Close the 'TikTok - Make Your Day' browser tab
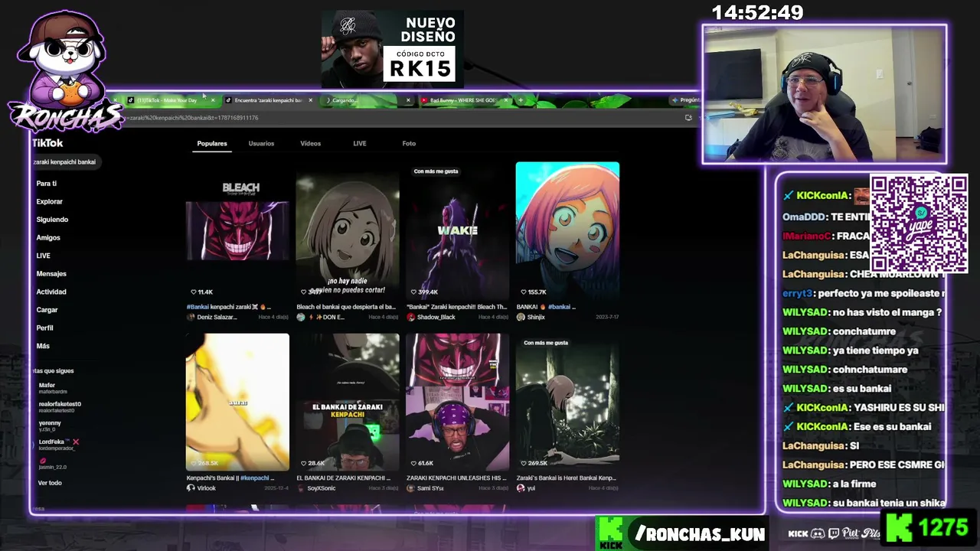This screenshot has width=980, height=551. [x=212, y=100]
